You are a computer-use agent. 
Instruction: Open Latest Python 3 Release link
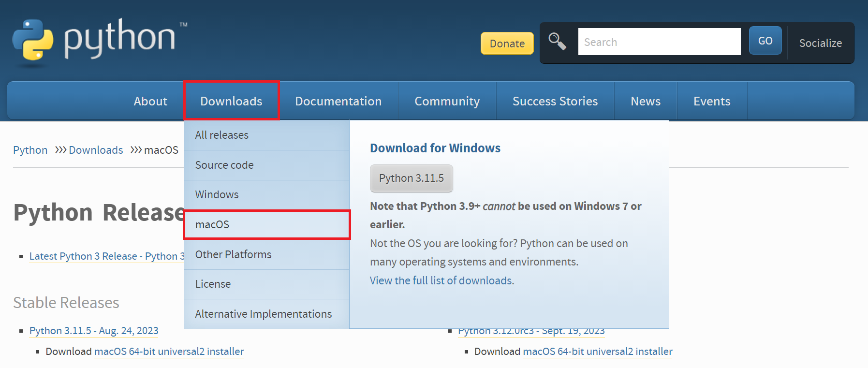106,256
